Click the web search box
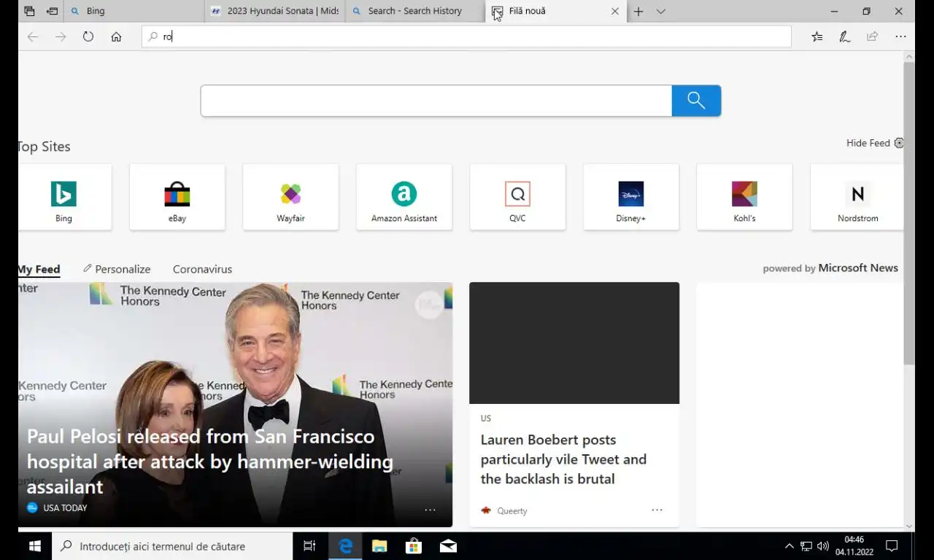This screenshot has height=560, width=934. click(x=436, y=101)
